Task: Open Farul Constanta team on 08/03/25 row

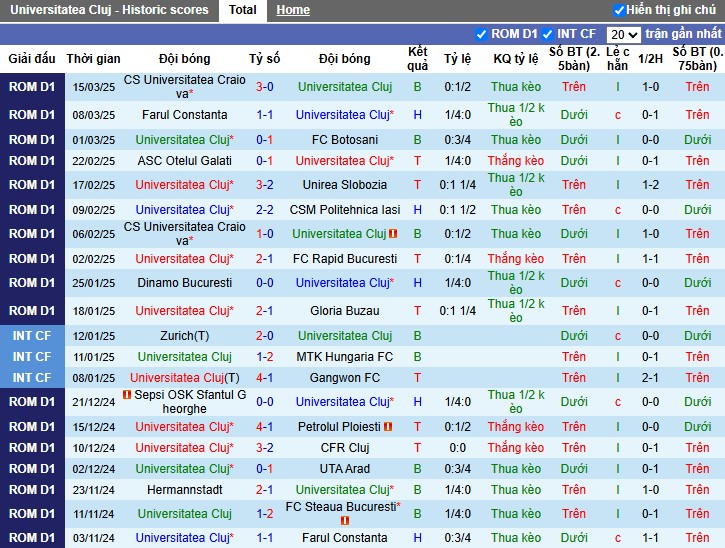Action: [x=184, y=115]
